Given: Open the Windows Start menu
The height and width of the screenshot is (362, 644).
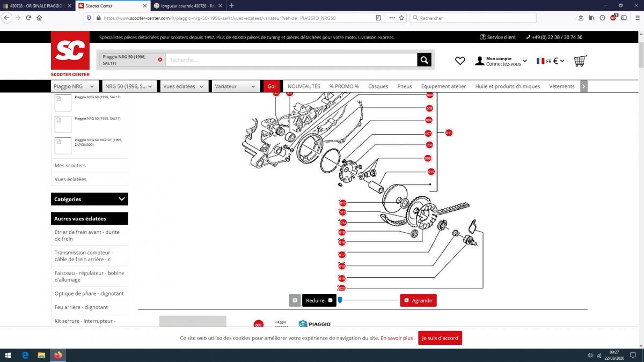Looking at the screenshot, I should pyautogui.click(x=8, y=355).
